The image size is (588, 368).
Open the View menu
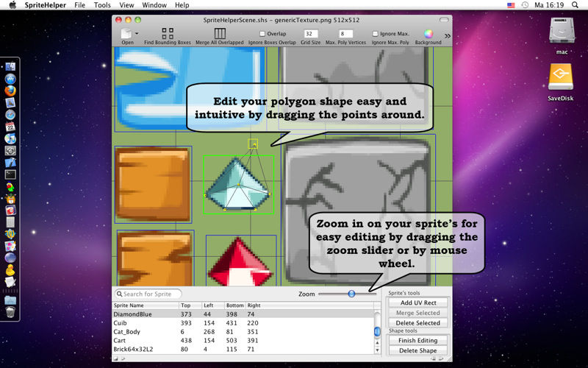[x=126, y=5]
